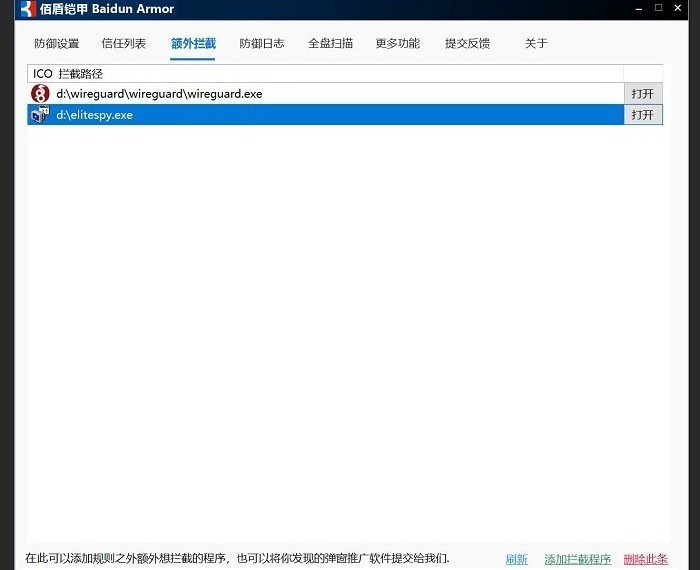The width and height of the screenshot is (700, 570).
Task: Switch to the 提交反馈 tab
Action: point(467,44)
